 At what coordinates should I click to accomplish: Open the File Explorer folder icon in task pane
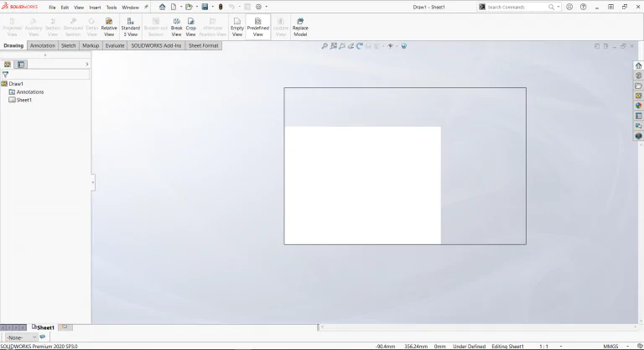(x=638, y=86)
